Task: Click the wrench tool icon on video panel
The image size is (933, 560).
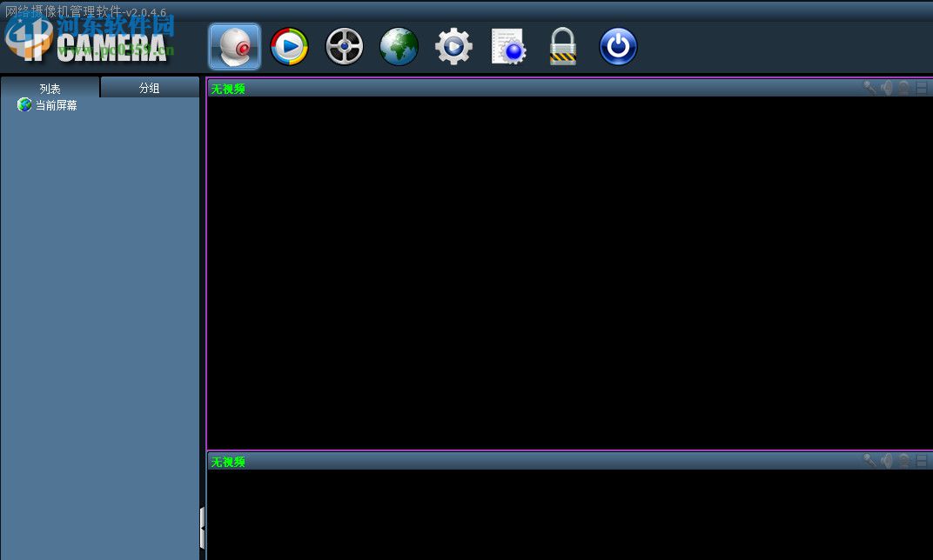Action: (x=869, y=88)
